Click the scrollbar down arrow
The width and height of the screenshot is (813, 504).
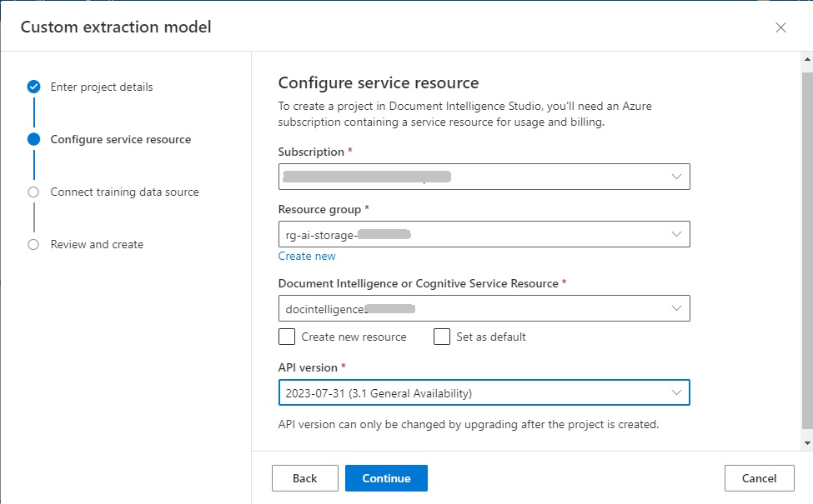point(807,443)
